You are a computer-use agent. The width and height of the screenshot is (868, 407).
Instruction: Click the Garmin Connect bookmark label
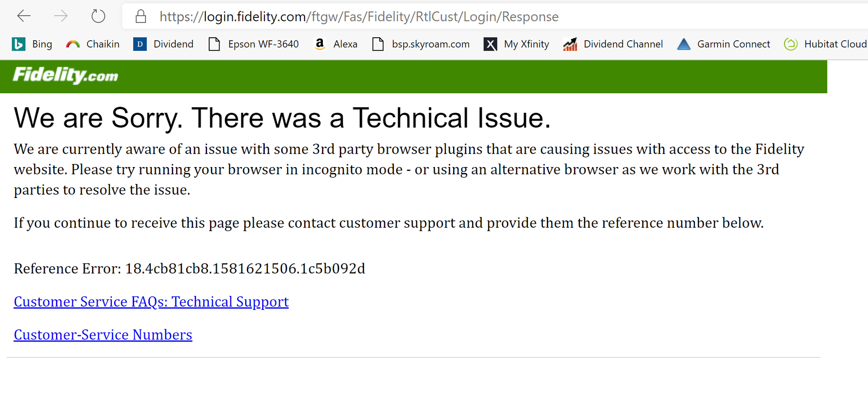tap(733, 44)
